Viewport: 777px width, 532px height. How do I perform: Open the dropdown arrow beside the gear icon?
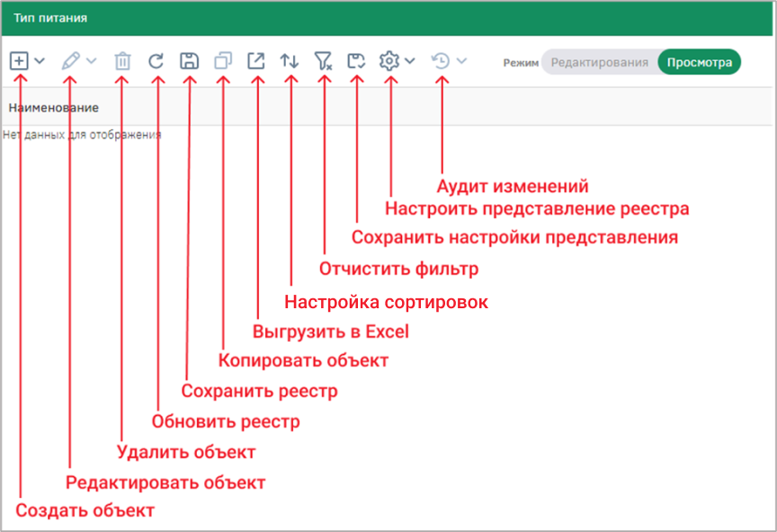[410, 61]
